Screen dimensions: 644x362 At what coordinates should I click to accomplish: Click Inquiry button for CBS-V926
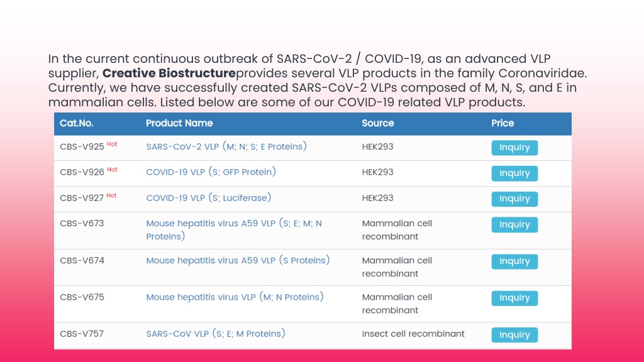(514, 173)
